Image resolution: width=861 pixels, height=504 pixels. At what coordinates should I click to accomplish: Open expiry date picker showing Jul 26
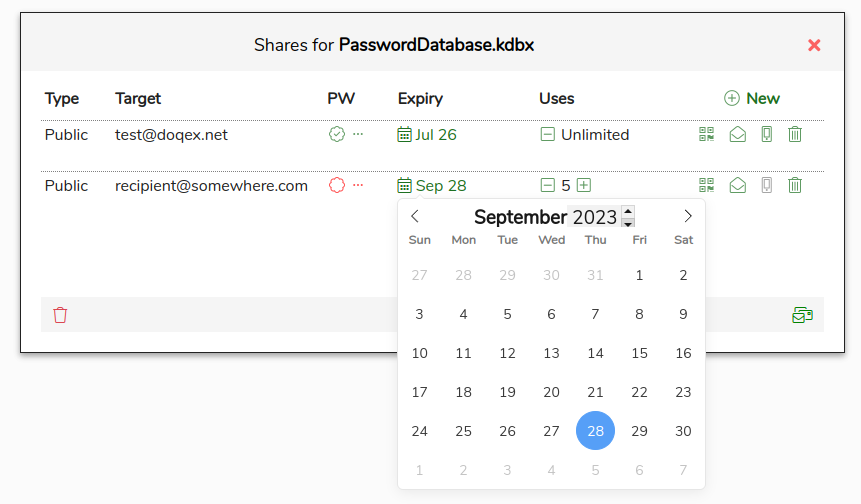coord(427,134)
